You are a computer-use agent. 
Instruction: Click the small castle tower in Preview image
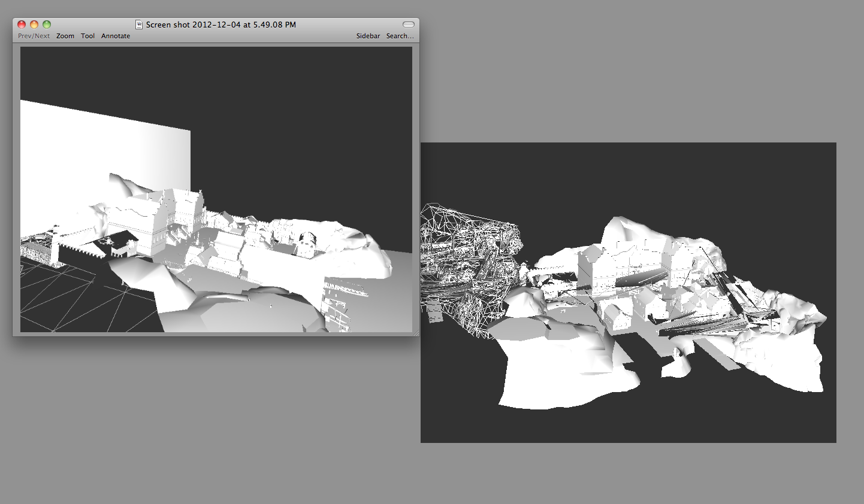[x=56, y=245]
